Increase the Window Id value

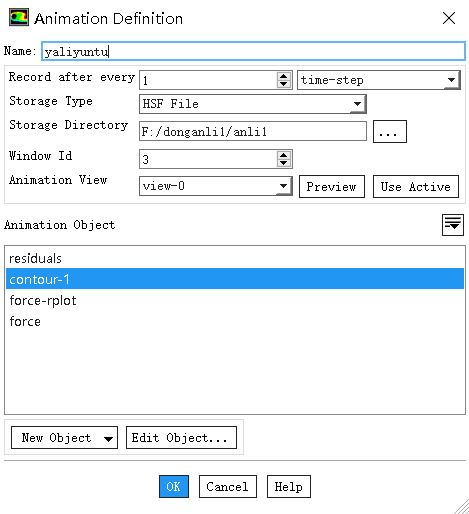pos(284,155)
